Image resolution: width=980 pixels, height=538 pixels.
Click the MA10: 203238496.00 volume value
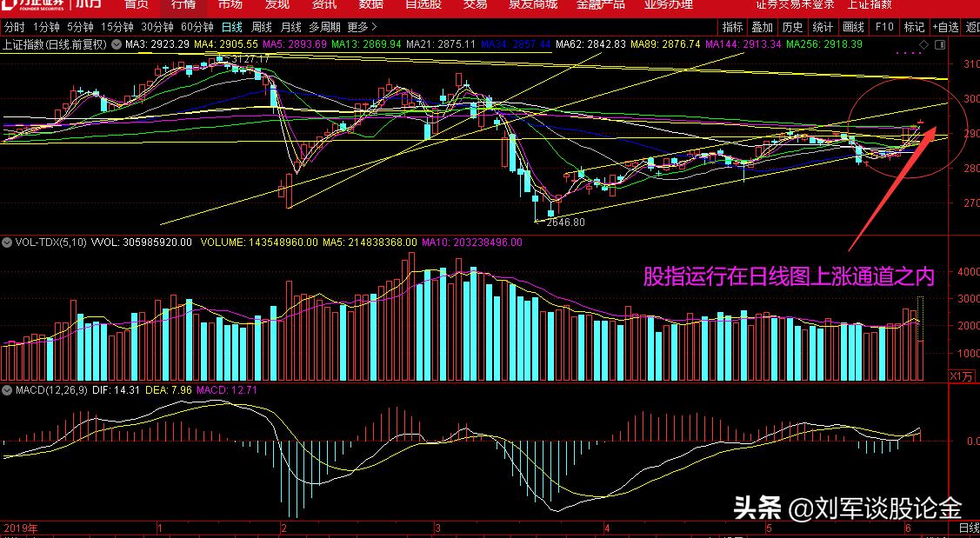(472, 242)
